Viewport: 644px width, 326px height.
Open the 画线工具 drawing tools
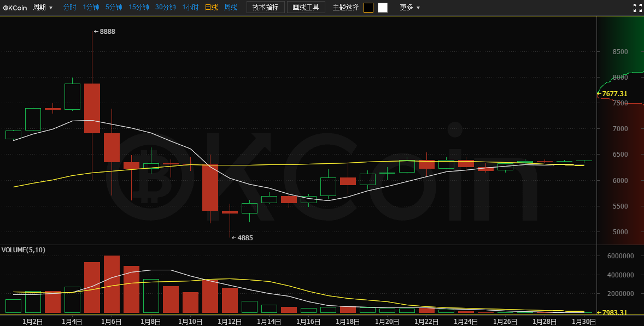306,8
